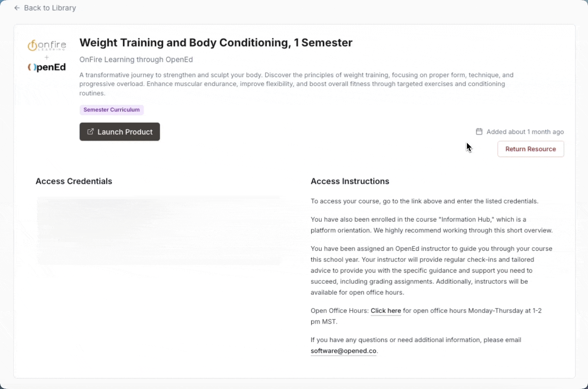Click the Weight Training and Body Conditioning title
The width and height of the screenshot is (588, 389).
point(216,43)
